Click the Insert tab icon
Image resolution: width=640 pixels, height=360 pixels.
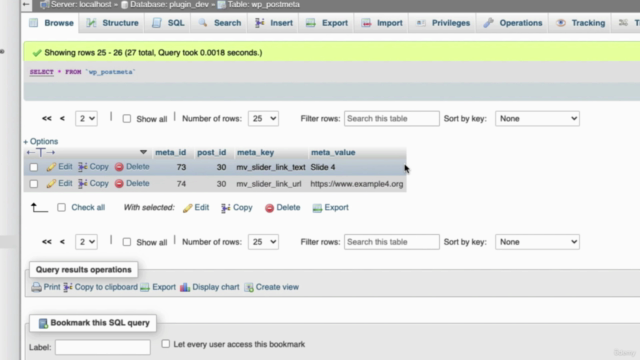pyautogui.click(x=260, y=23)
